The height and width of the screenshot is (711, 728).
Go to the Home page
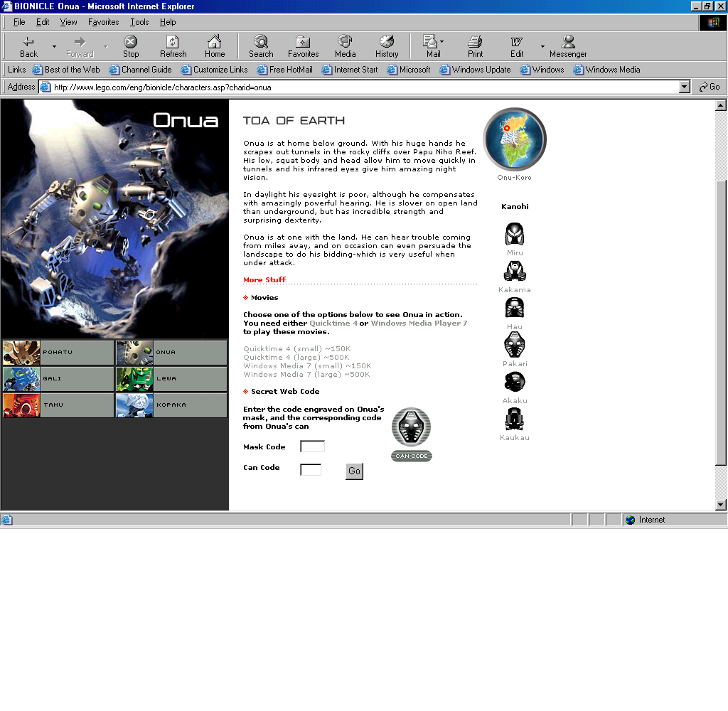[215, 46]
